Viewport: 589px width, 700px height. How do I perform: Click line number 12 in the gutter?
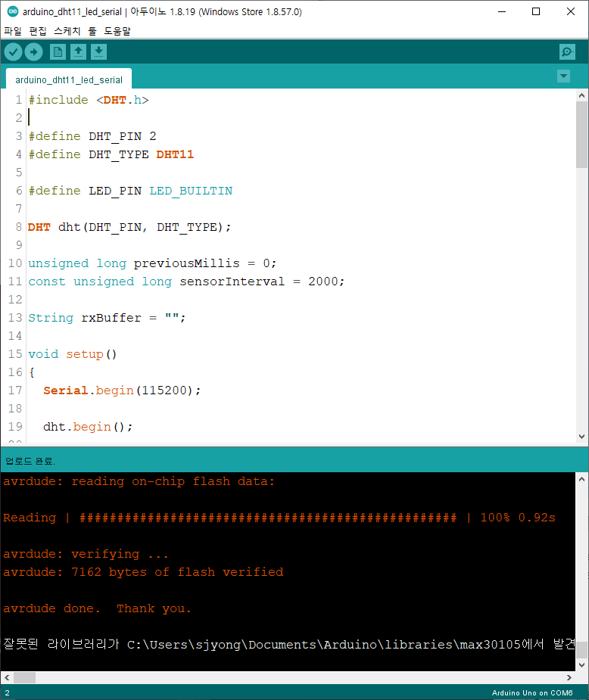[15, 300]
